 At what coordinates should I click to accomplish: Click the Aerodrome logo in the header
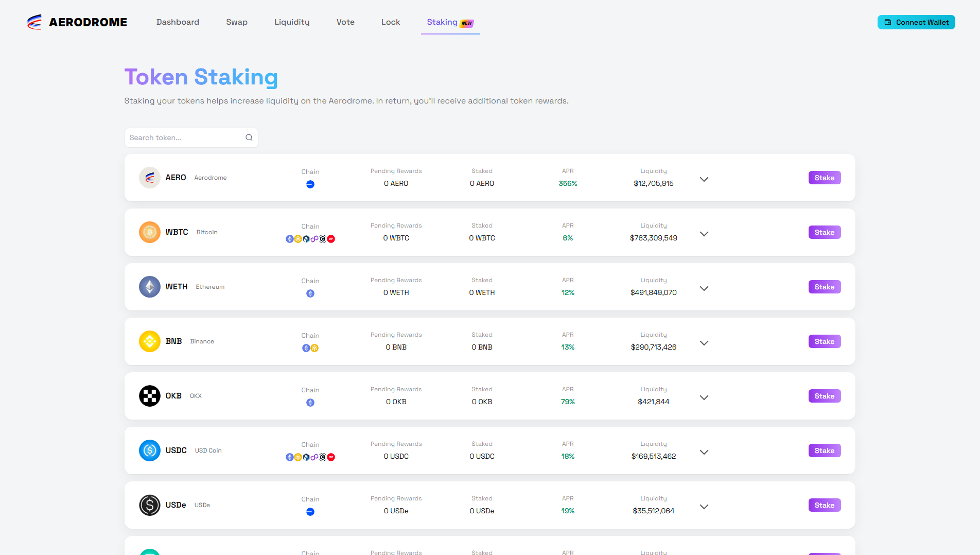click(77, 22)
